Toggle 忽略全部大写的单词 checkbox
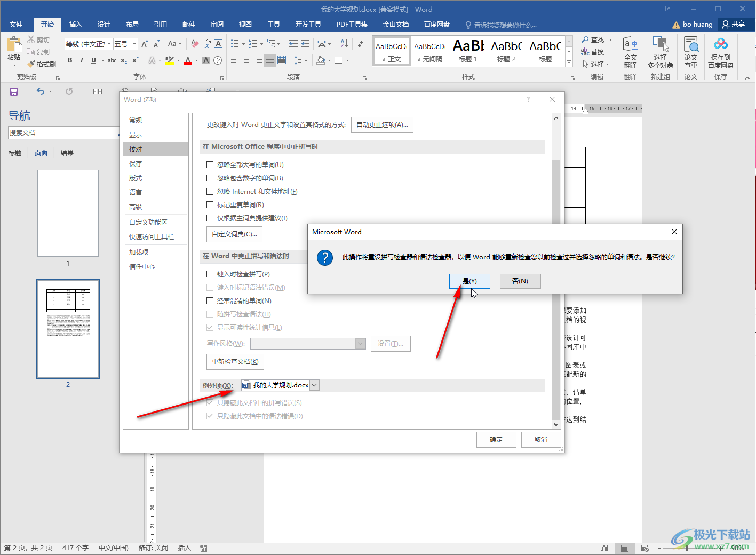 tap(210, 165)
